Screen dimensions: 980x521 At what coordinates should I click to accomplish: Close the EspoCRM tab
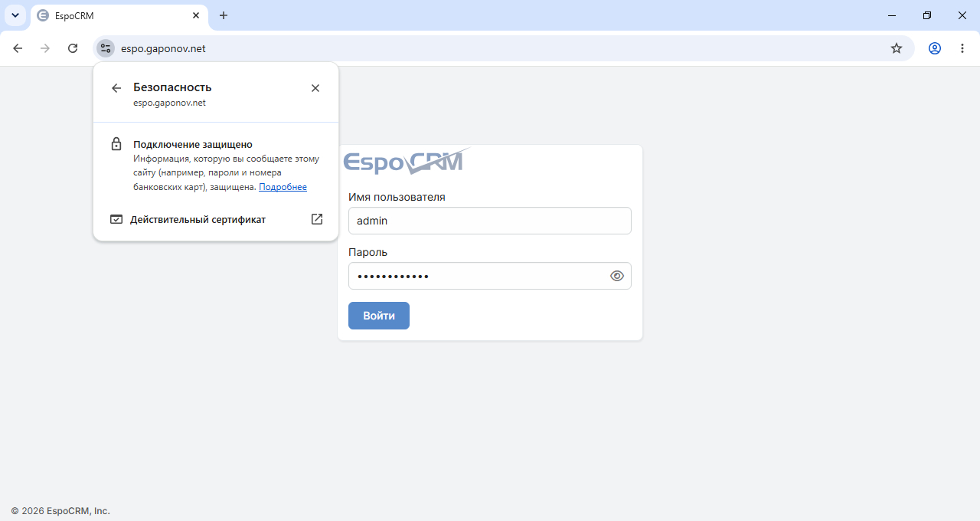196,15
